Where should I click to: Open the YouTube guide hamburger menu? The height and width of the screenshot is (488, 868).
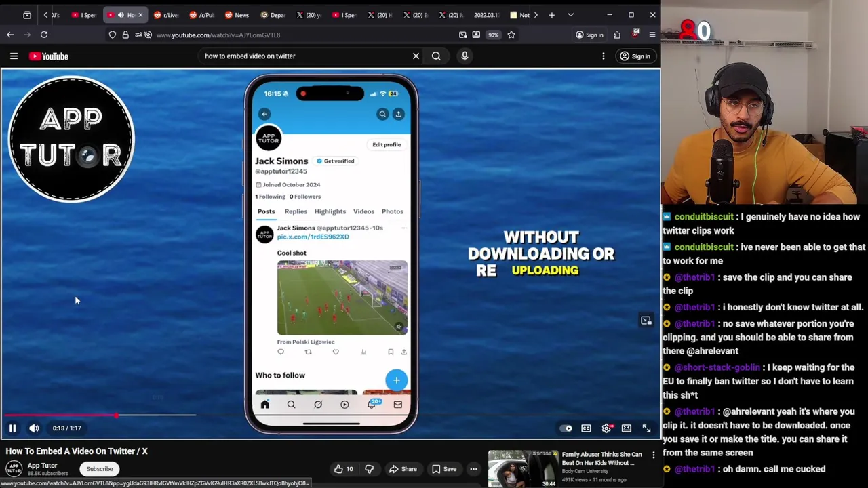(14, 56)
